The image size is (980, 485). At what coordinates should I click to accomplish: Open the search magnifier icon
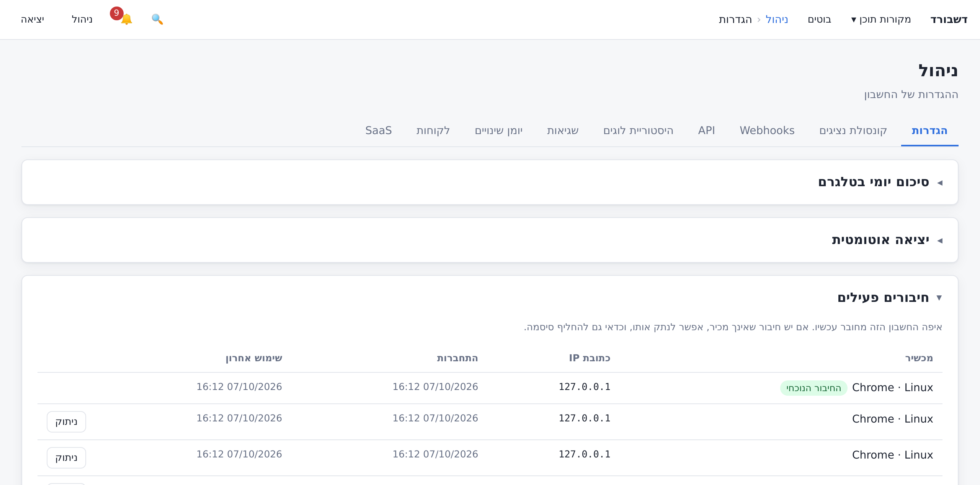coord(157,19)
